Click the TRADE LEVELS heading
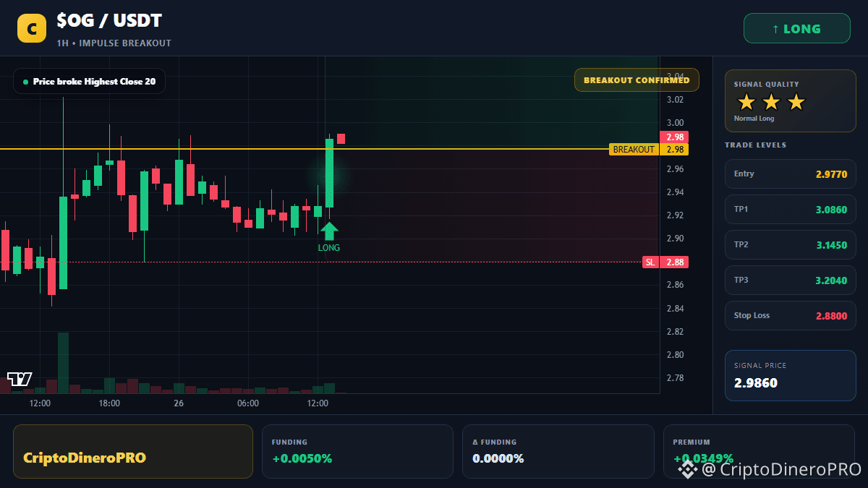The image size is (868, 488). 755,145
